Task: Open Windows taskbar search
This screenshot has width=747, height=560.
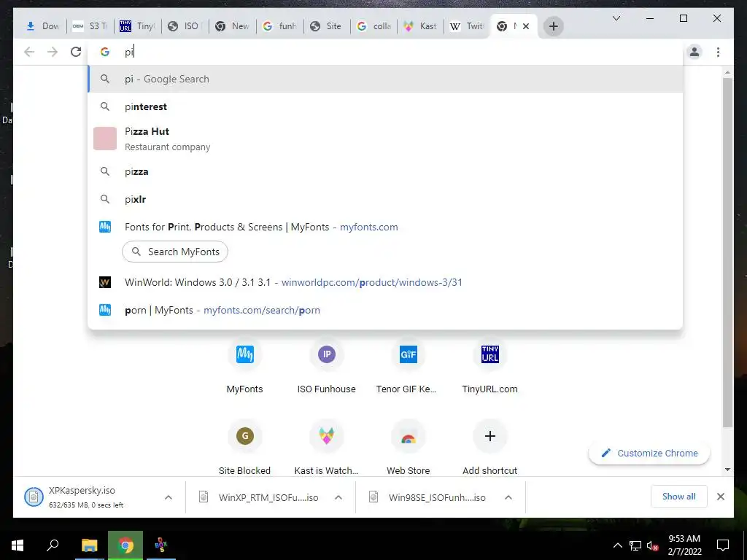Action: coord(53,545)
